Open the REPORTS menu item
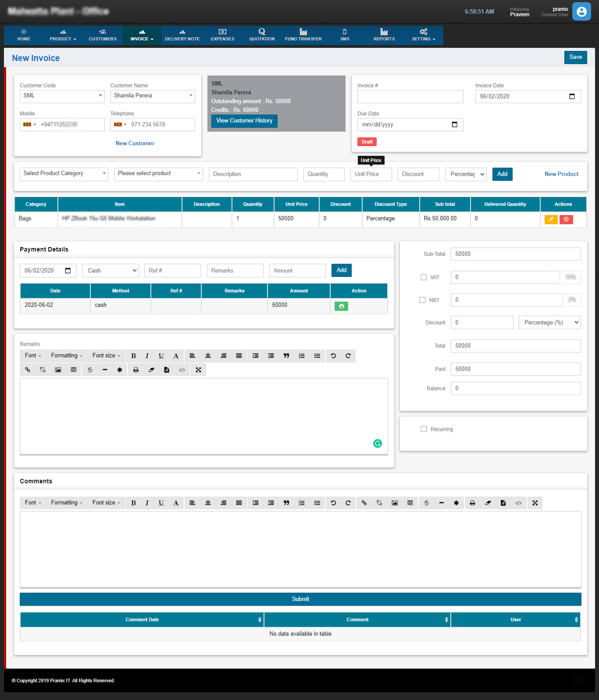This screenshot has width=599, height=700. pyautogui.click(x=384, y=36)
